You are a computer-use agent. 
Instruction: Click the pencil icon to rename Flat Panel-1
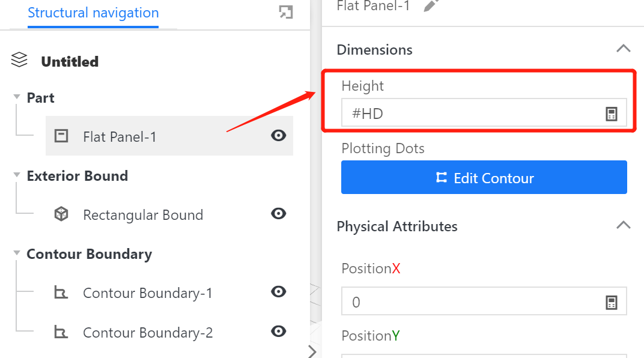(431, 6)
